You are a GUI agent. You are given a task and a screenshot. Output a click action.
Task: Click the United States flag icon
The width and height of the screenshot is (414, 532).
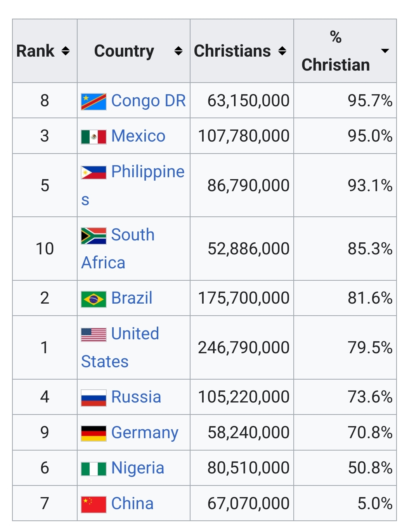click(94, 335)
